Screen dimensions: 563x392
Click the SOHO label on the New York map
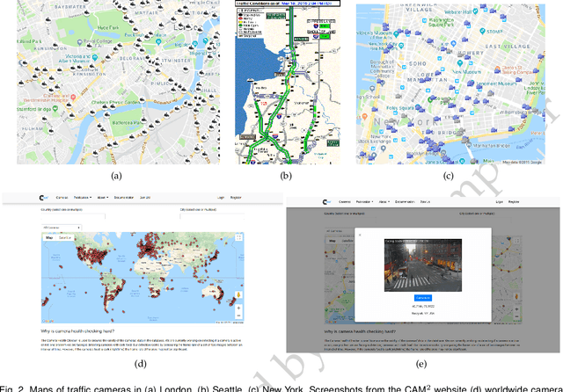(418, 64)
